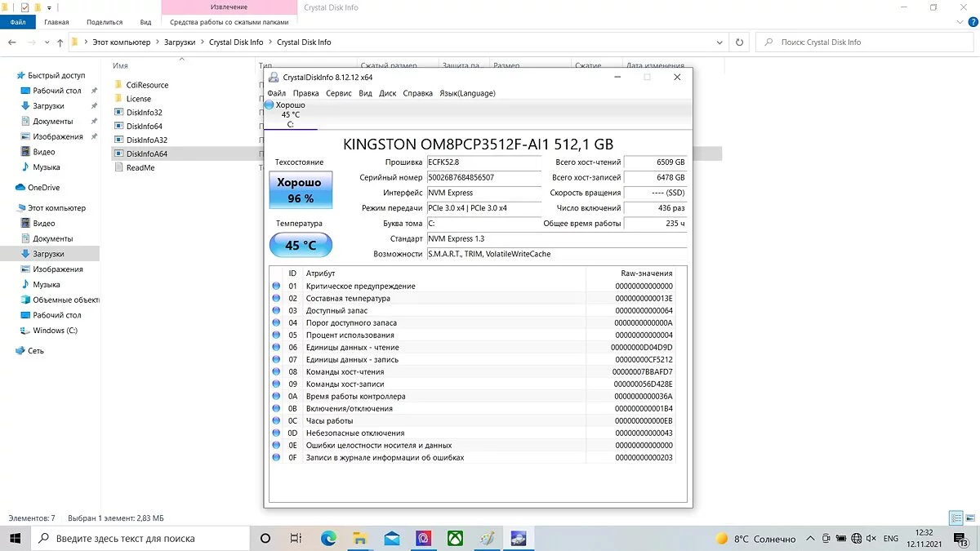Open the Файл menu in CrystalDiskInfo
The image size is (980, 551).
276,93
